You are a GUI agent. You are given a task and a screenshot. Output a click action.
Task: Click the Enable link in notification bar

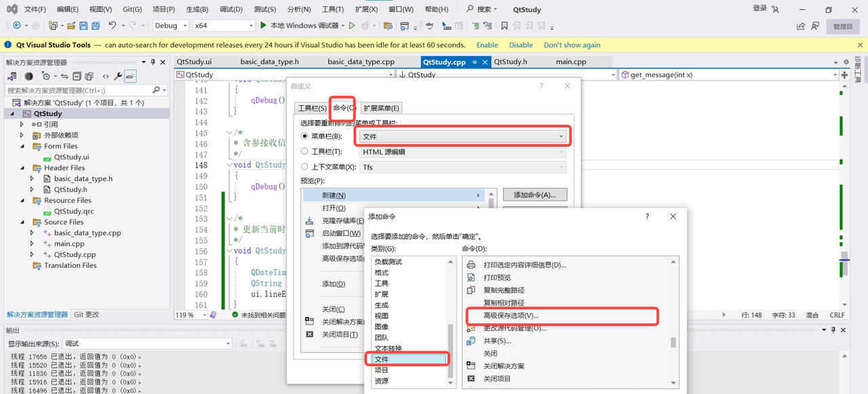click(486, 44)
